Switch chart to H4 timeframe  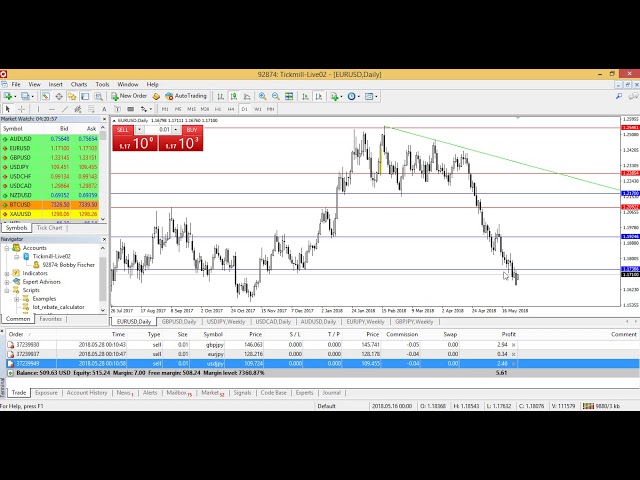230,108
